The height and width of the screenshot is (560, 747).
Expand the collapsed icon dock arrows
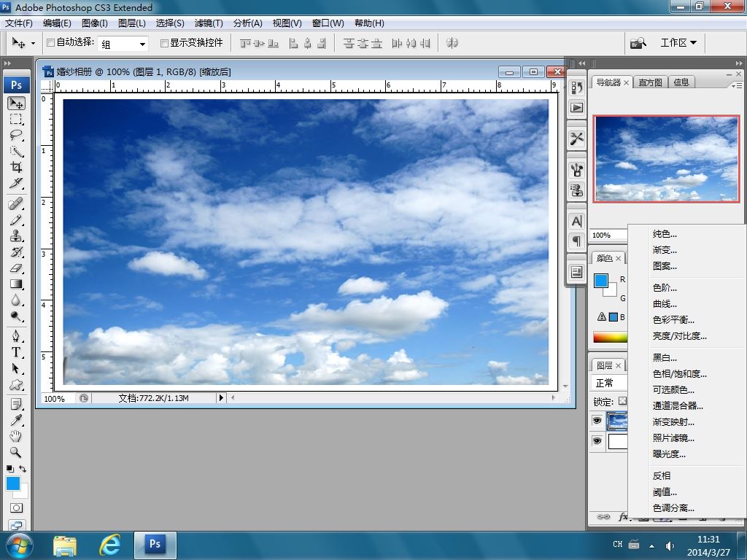point(581,63)
